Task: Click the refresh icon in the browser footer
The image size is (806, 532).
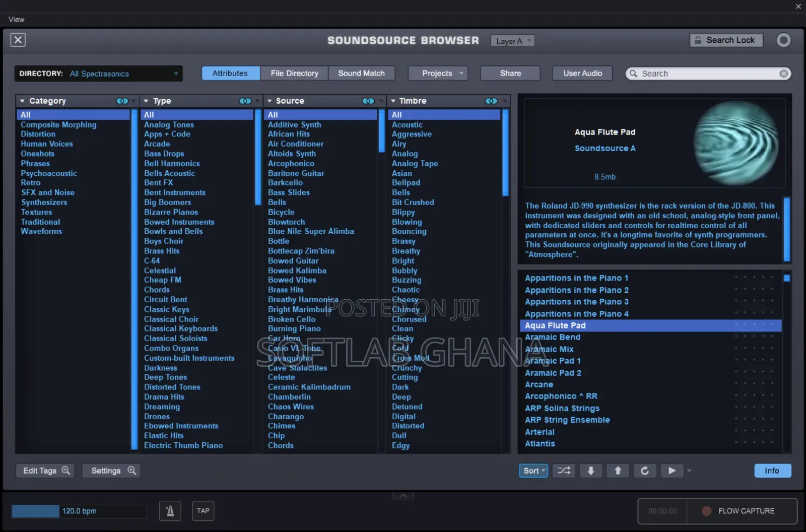Action: point(645,471)
